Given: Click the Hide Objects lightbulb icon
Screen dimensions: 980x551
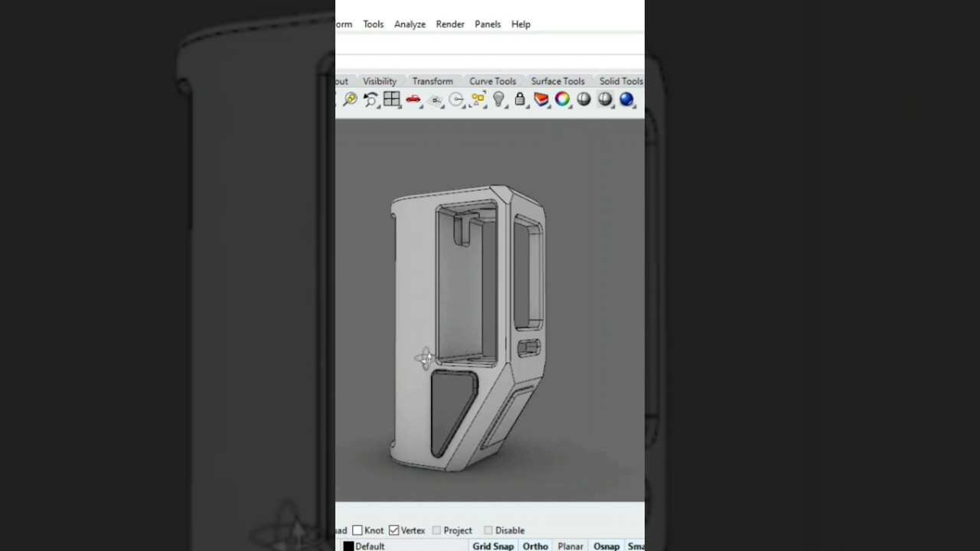Looking at the screenshot, I should coord(498,99).
